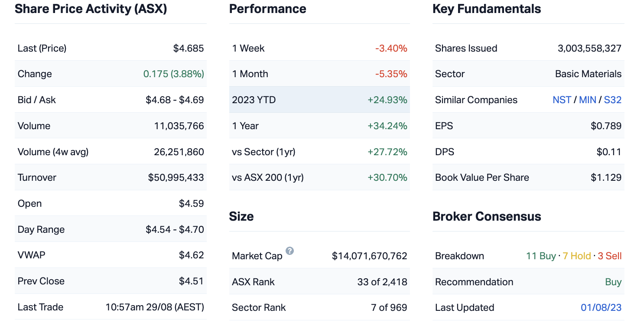
Task: Open the S32 similar company link
Action: 612,100
